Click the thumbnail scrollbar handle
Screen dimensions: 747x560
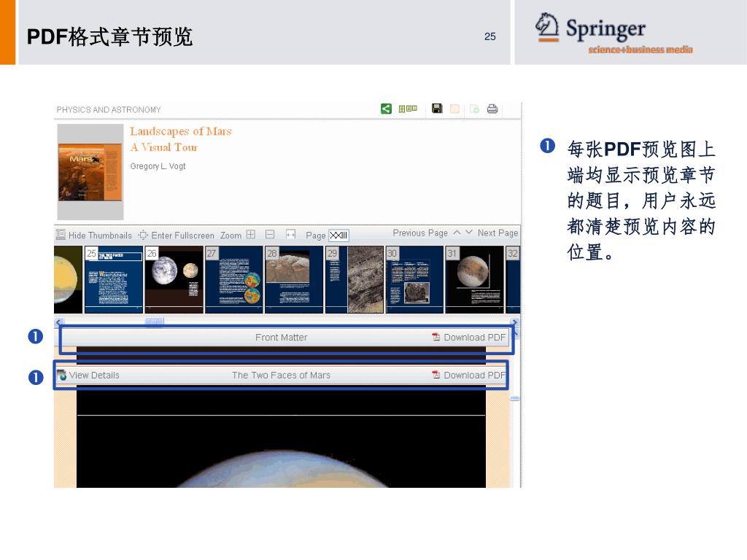(x=155, y=322)
